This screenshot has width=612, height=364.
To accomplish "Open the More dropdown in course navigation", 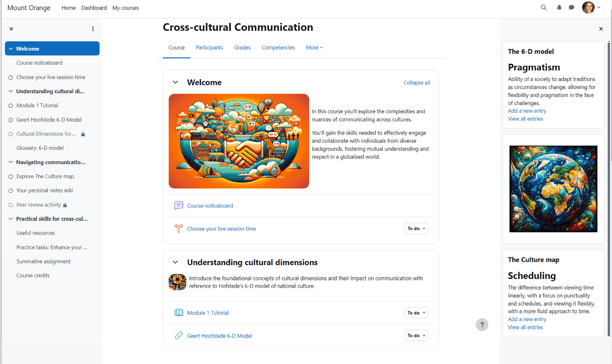I will (x=314, y=47).
